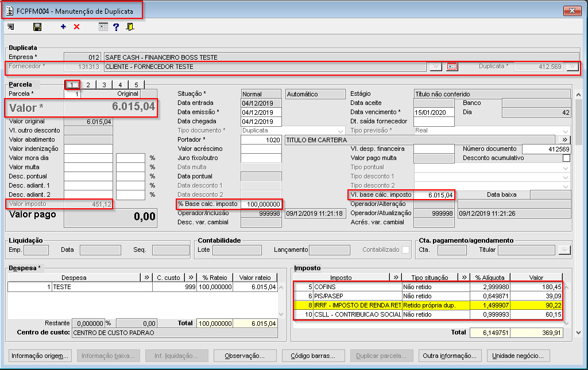Save the duplicata with the floppy disk icon

pos(37,26)
